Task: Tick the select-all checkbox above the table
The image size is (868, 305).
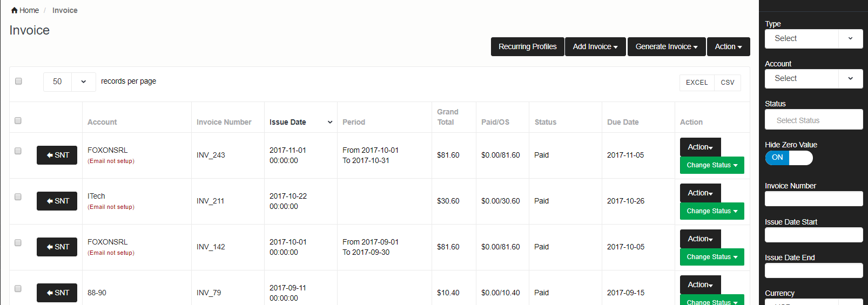Action: (x=18, y=81)
